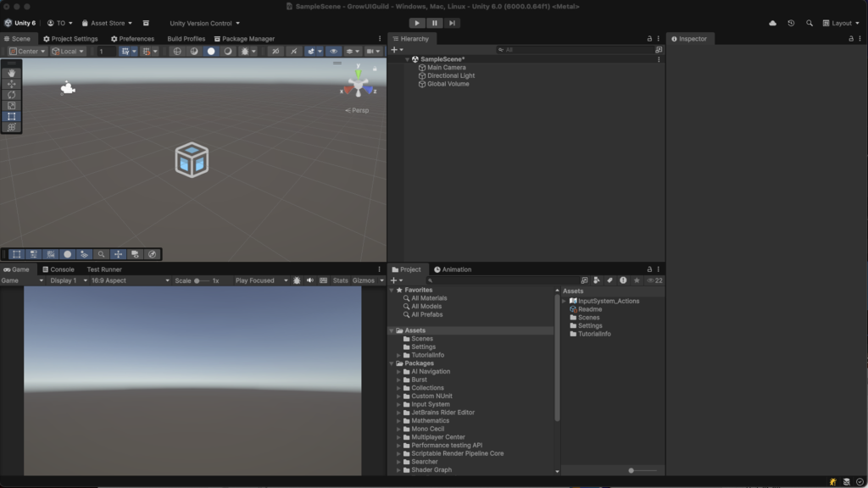Select Main Camera in the Hierarchy
The height and width of the screenshot is (488, 868).
[x=446, y=68]
